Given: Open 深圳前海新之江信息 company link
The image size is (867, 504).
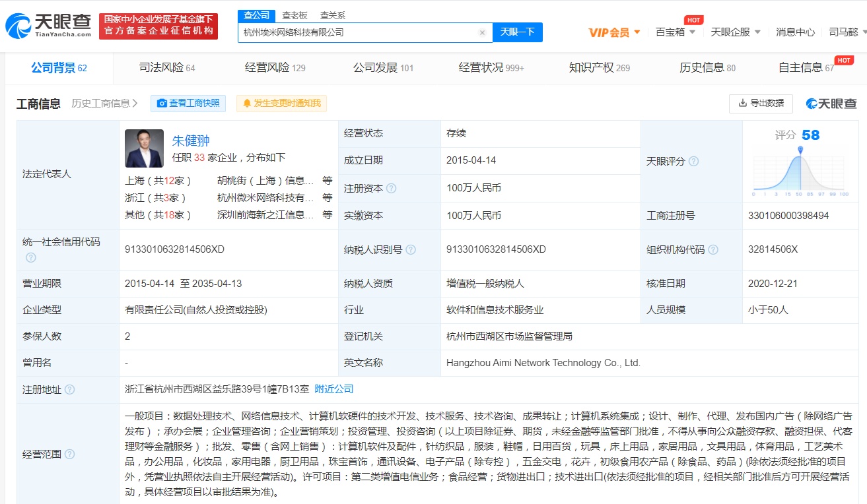Looking at the screenshot, I should (265, 214).
